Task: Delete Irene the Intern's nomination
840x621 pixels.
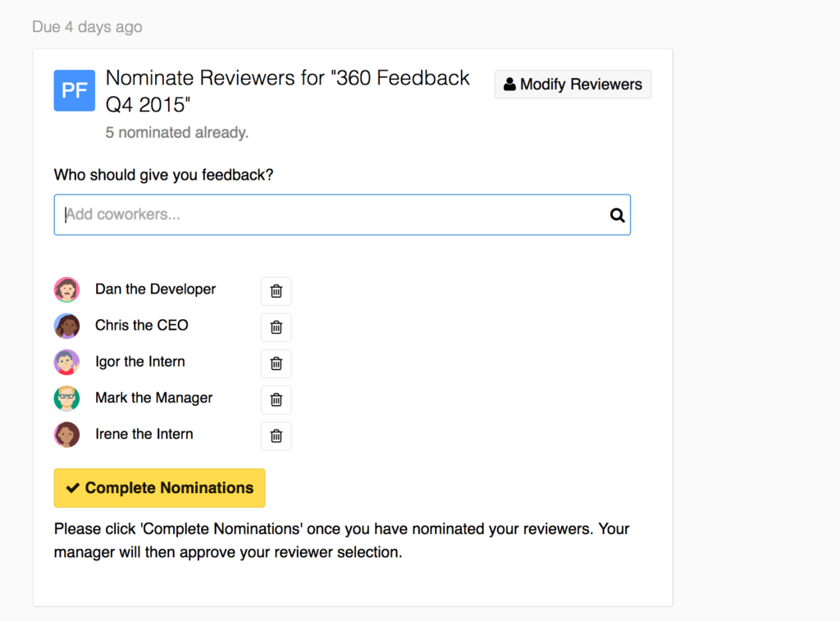Action: (x=276, y=436)
